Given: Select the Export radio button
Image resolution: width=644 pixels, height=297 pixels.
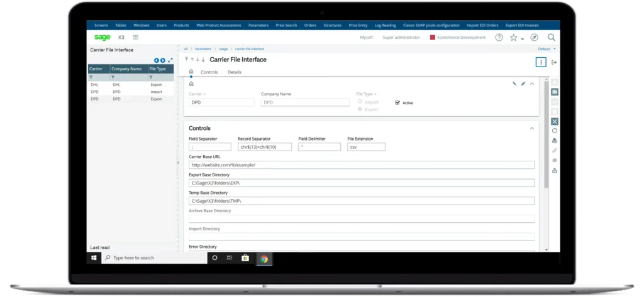Looking at the screenshot, I should pyautogui.click(x=360, y=109).
